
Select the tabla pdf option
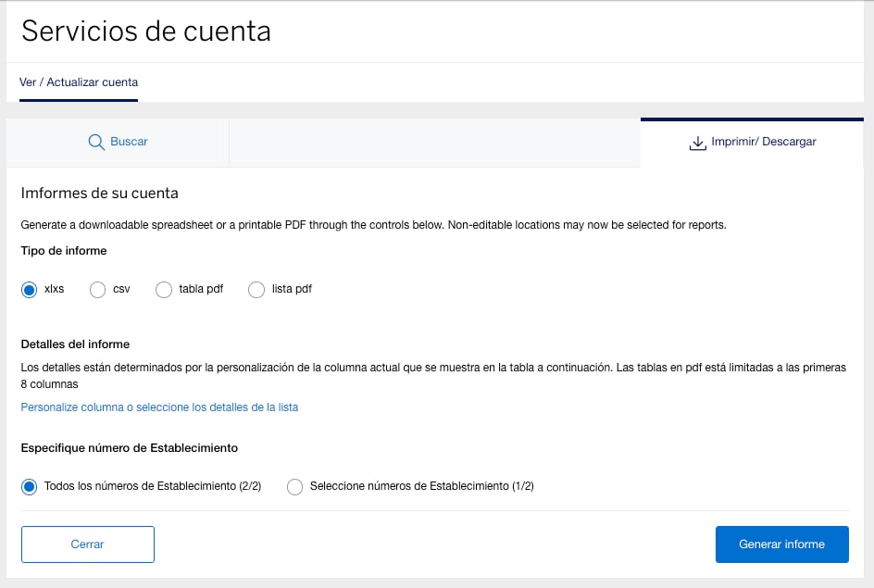point(164,289)
